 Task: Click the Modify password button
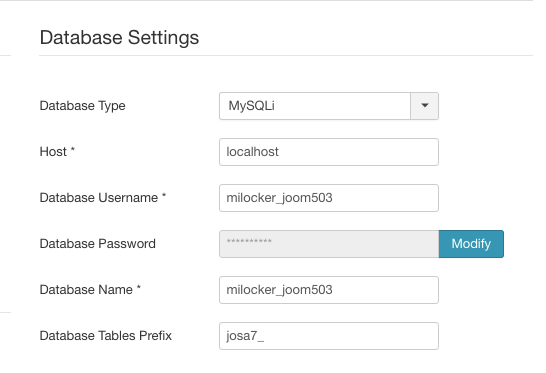(x=471, y=244)
